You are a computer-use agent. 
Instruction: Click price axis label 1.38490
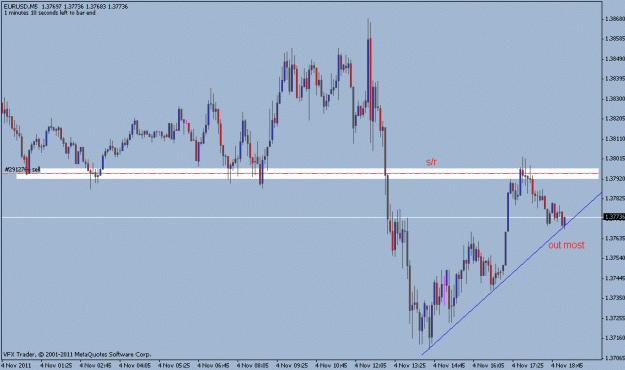[614, 59]
